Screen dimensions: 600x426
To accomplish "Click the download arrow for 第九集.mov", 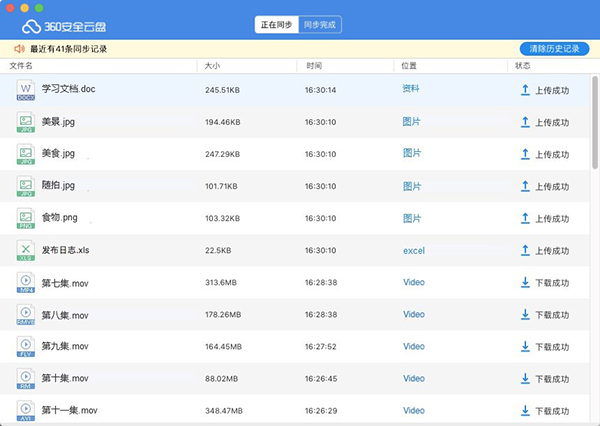I will point(525,347).
